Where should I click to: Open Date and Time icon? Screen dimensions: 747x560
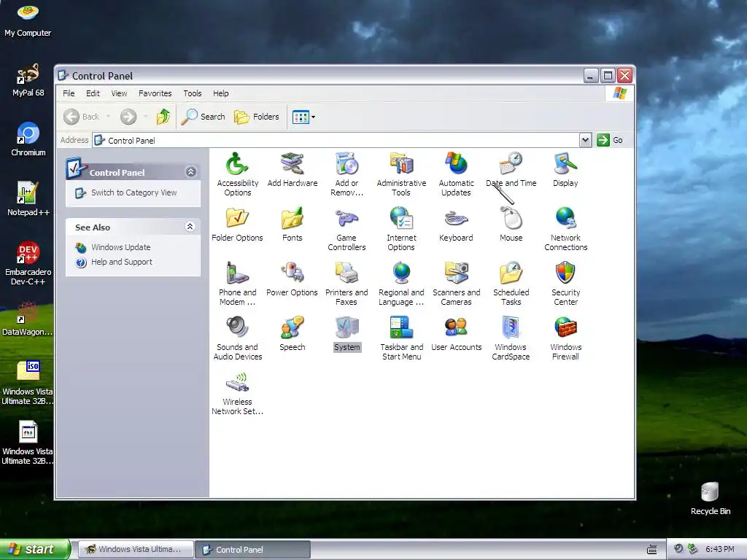[511, 170]
